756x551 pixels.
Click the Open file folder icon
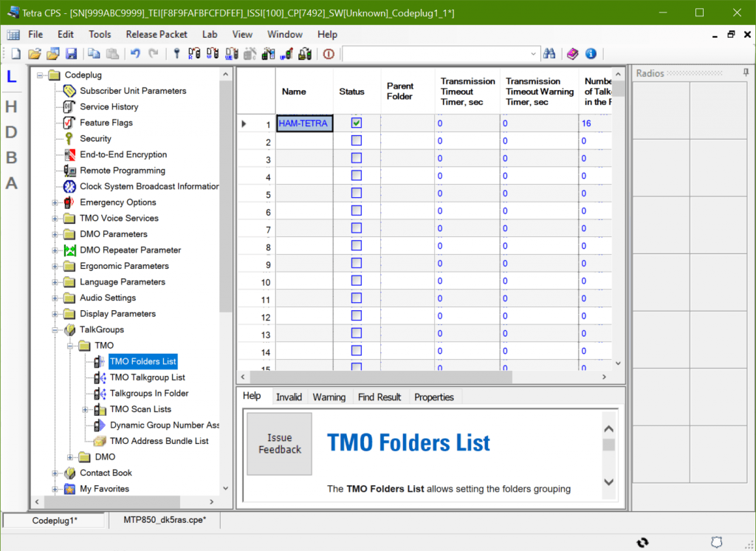tap(35, 54)
